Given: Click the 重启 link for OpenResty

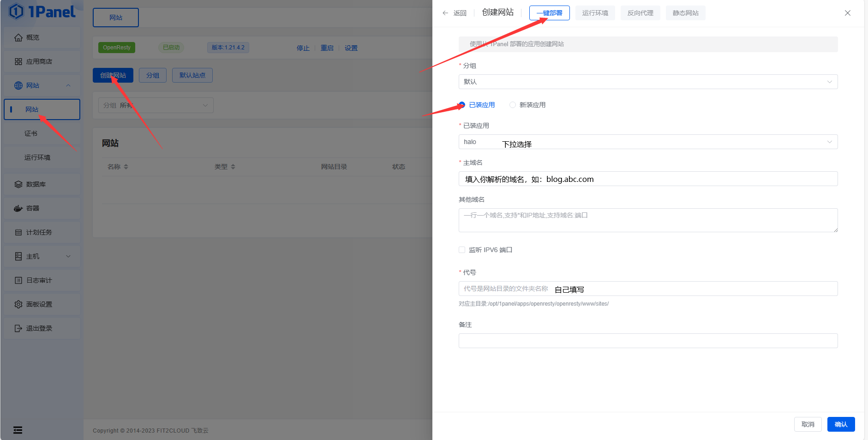Looking at the screenshot, I should [327, 48].
